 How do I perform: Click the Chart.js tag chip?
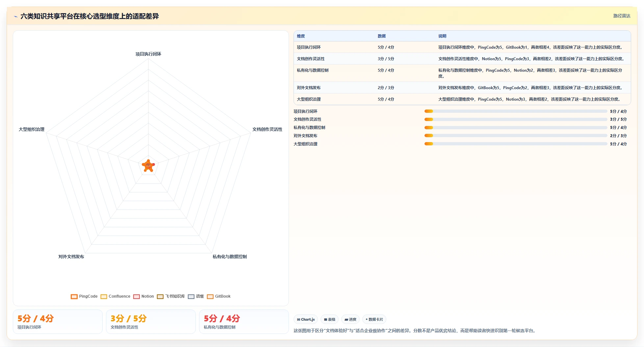pyautogui.click(x=306, y=319)
